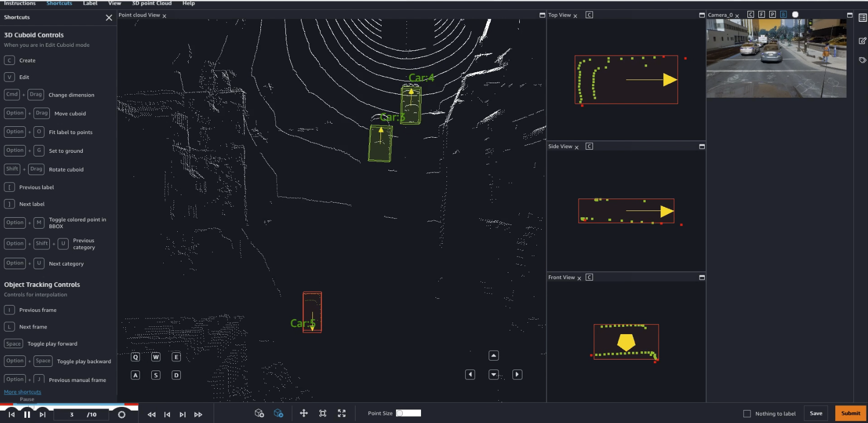Open the 'More shortcuts' link
The image size is (868, 423).
click(22, 392)
